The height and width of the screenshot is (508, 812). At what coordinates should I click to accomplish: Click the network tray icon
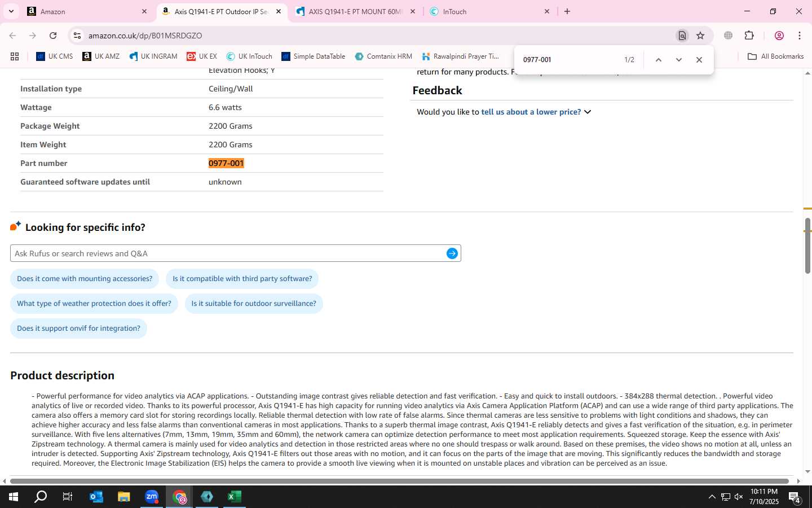click(726, 497)
